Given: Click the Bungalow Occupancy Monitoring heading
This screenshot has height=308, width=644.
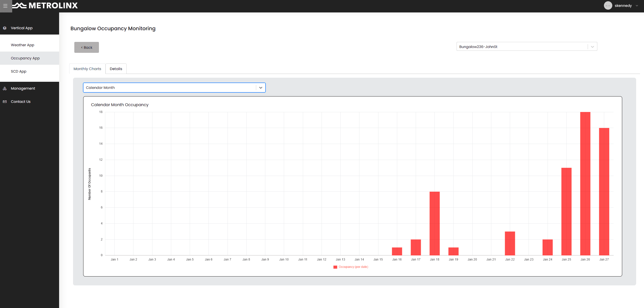Looking at the screenshot, I should (113, 28).
